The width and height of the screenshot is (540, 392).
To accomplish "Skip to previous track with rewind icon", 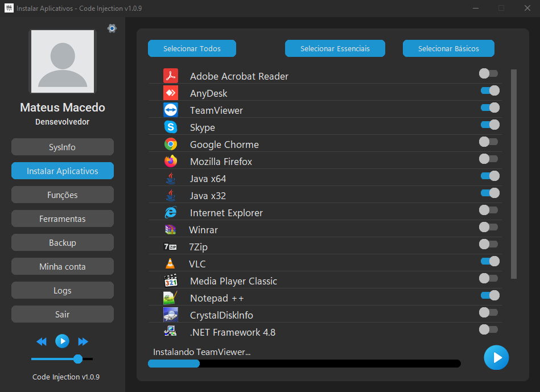I will (x=42, y=341).
